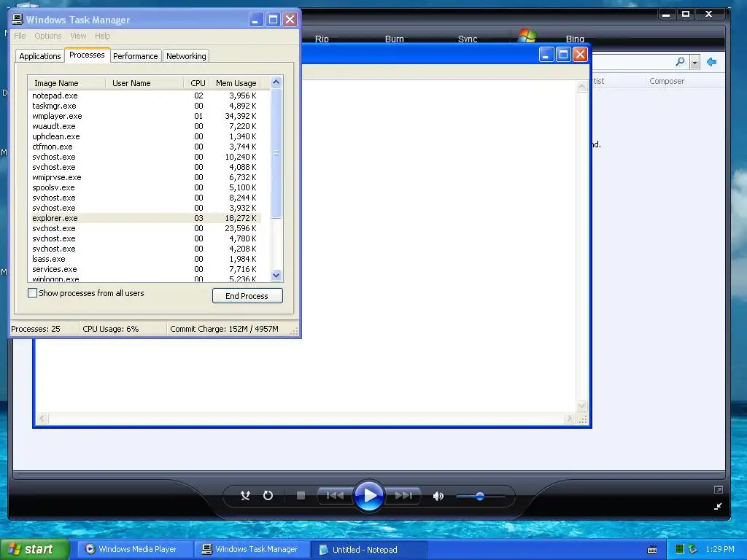Image resolution: width=747 pixels, height=560 pixels.
Task: Select taskmgr.exe in process list
Action: [x=144, y=106]
